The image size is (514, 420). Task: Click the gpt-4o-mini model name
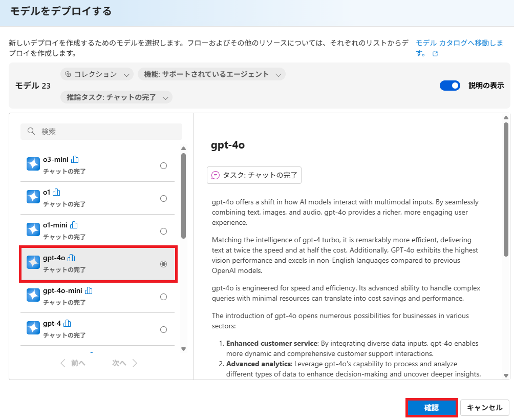click(x=62, y=290)
